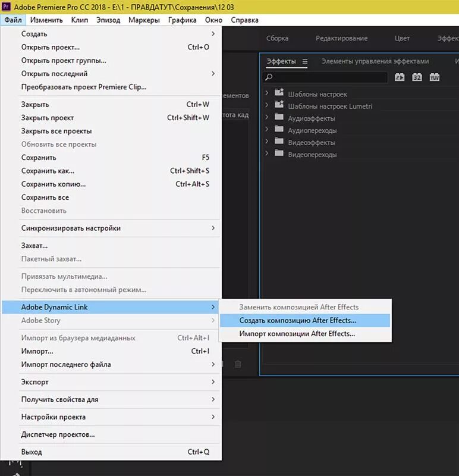Open the Создать submenu
The width and height of the screenshot is (459, 476).
(111, 34)
